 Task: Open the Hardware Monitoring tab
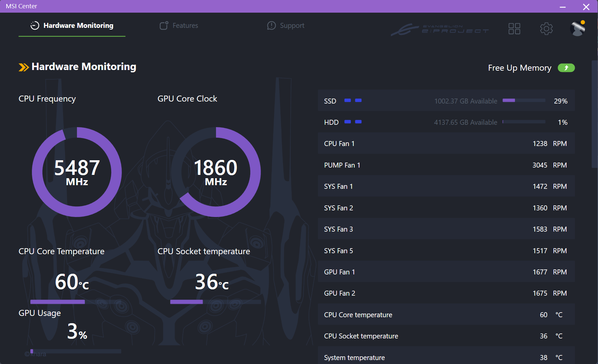[72, 26]
